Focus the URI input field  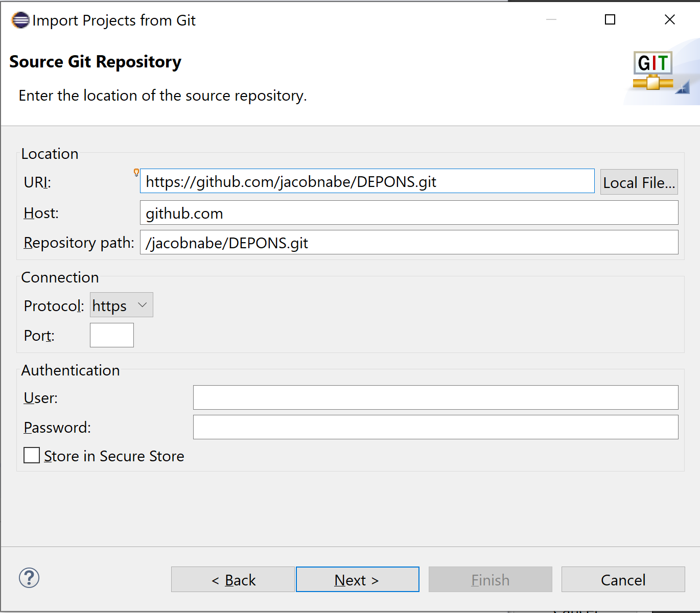point(367,181)
